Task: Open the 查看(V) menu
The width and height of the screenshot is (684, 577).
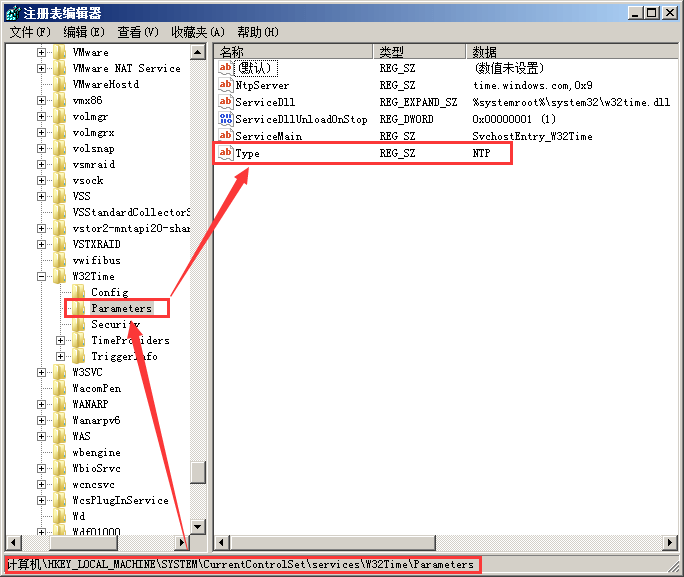Action: [x=138, y=32]
